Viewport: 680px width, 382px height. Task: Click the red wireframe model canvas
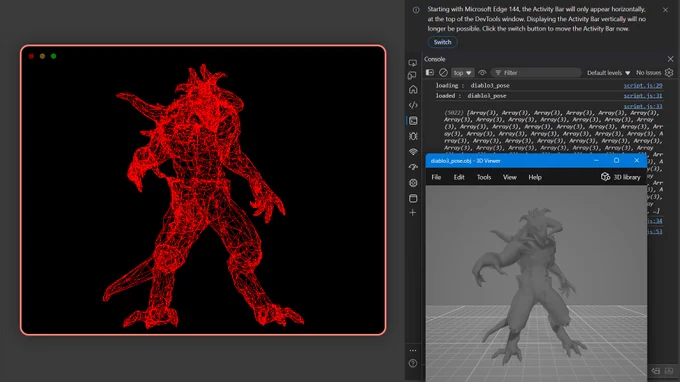(203, 190)
